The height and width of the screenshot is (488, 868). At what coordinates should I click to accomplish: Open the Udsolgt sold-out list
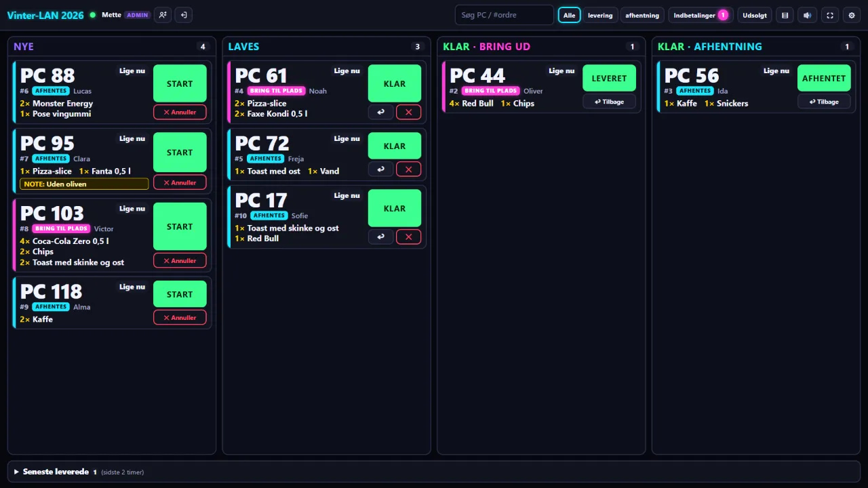[x=755, y=15]
